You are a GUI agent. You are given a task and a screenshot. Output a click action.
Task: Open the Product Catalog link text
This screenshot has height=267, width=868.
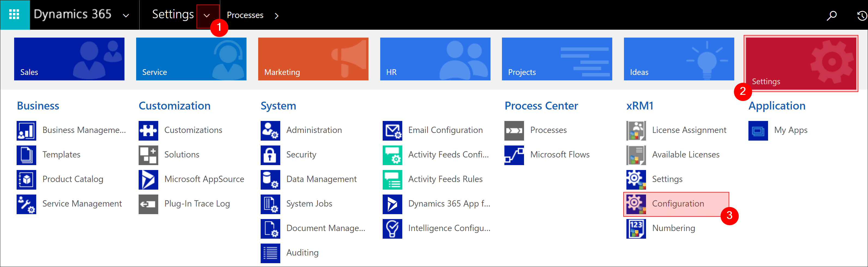[x=73, y=179]
